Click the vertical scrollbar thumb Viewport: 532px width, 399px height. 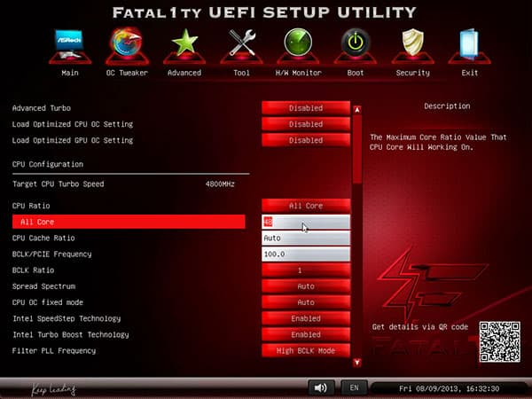click(357, 149)
